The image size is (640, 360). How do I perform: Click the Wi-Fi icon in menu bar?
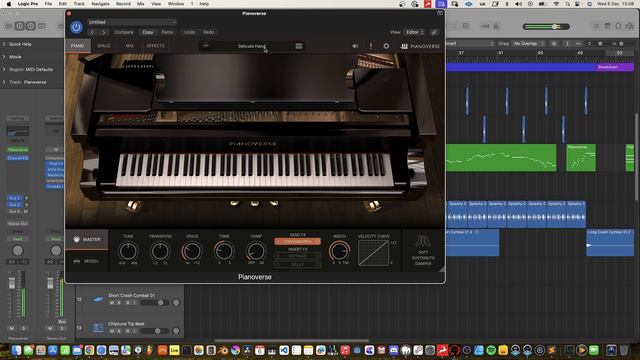(x=556, y=4)
